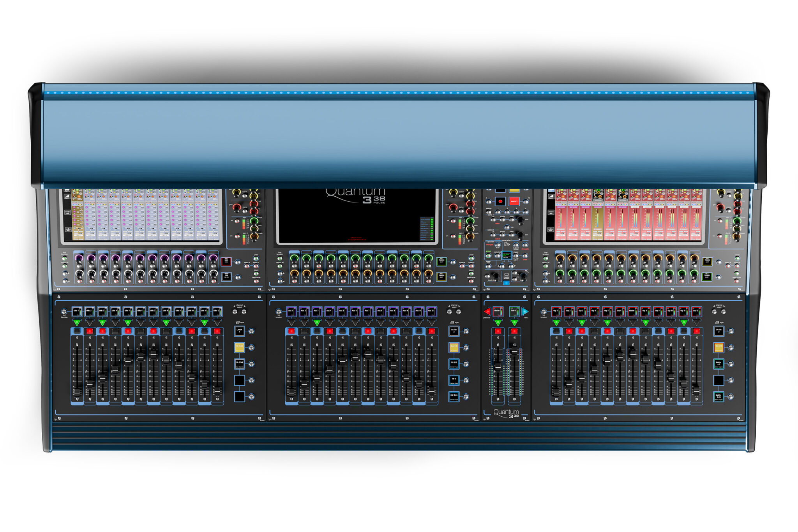Screen dimensions: 798x532
Task: Toggle the red mute on Grp 2
Action: pyautogui.click(x=569, y=331)
